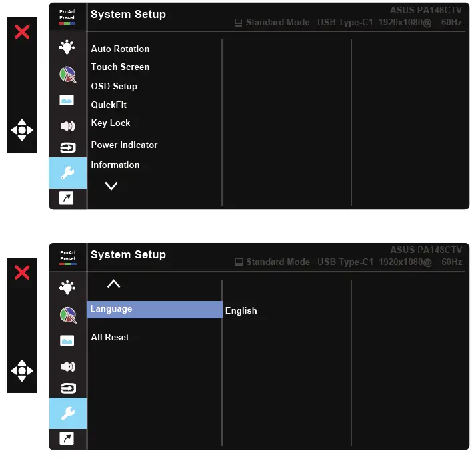
Task: Select the Input Select icon in the upper menu
Action: pyautogui.click(x=67, y=147)
